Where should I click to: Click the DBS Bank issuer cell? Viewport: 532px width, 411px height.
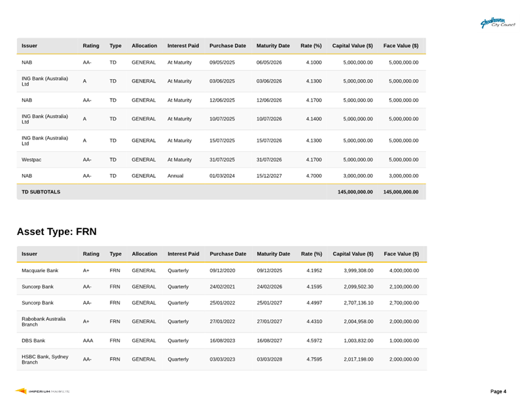click(x=33, y=340)
